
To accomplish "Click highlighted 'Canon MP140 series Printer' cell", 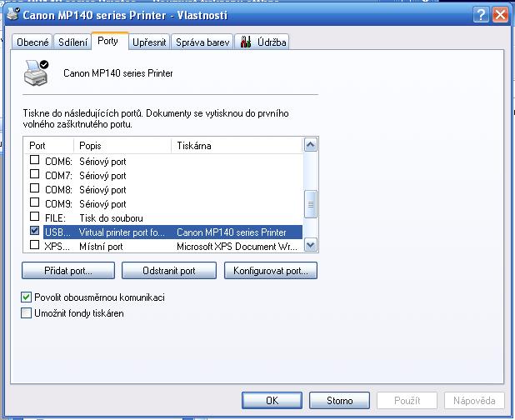I will tap(232, 232).
